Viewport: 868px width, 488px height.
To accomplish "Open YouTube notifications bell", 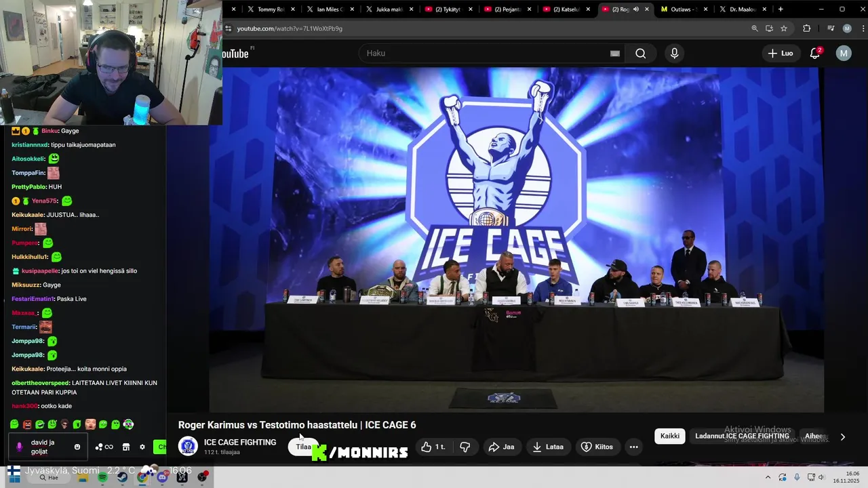I will [815, 54].
